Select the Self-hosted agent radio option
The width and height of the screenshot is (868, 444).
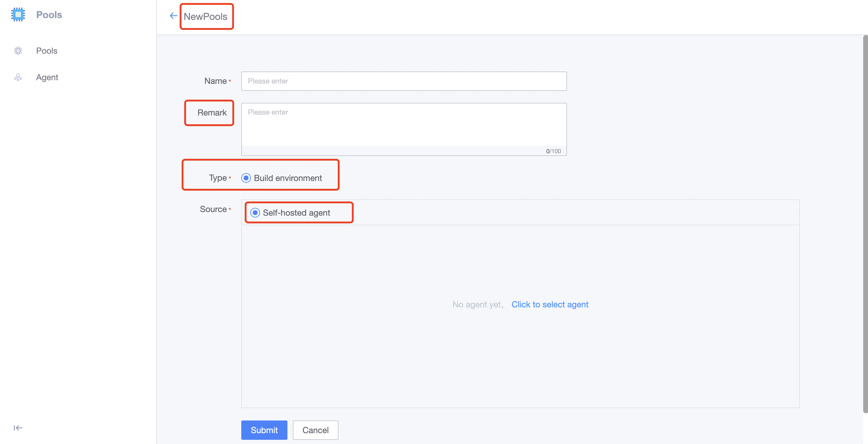click(255, 213)
